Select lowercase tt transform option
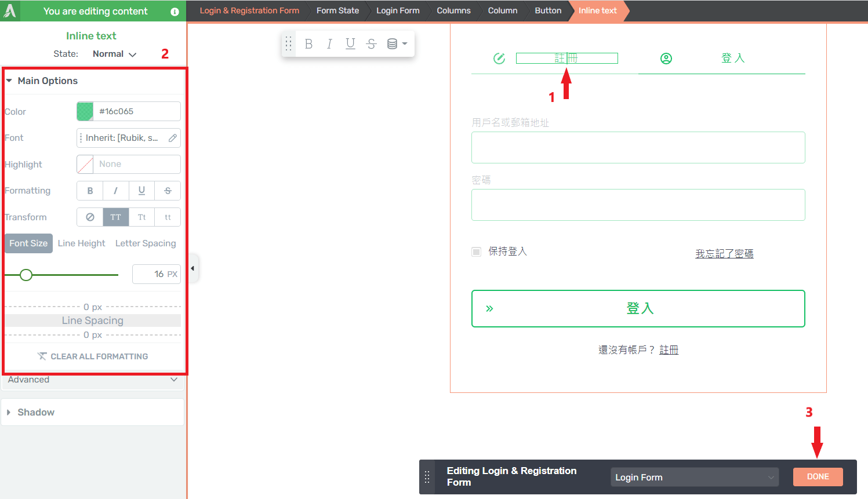868x499 pixels. point(168,217)
